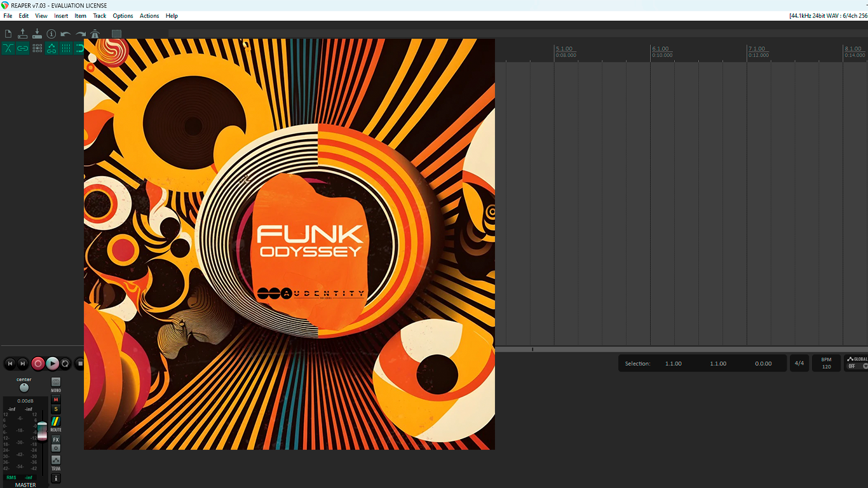Click the 4/4 time signature box
This screenshot has width=868, height=488.
[x=799, y=363]
